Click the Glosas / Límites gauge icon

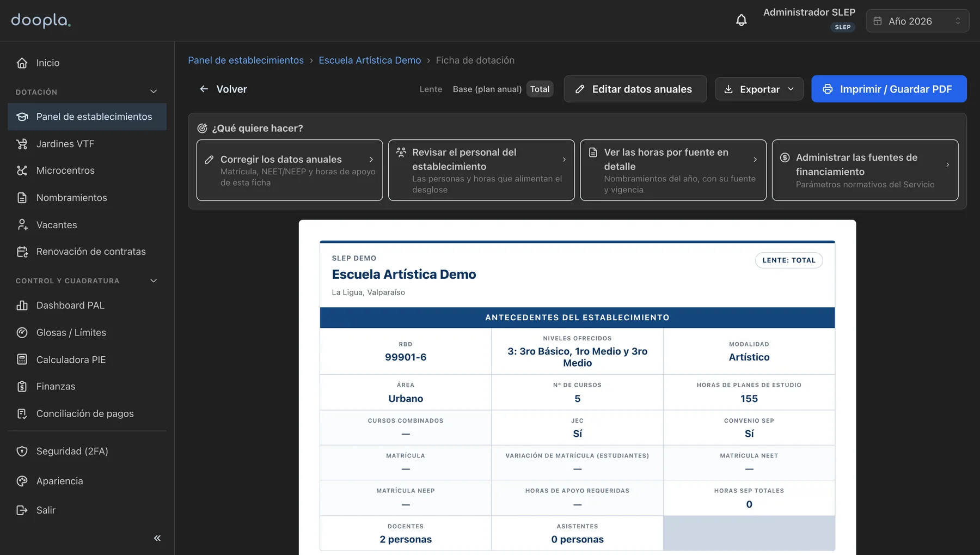click(x=22, y=332)
